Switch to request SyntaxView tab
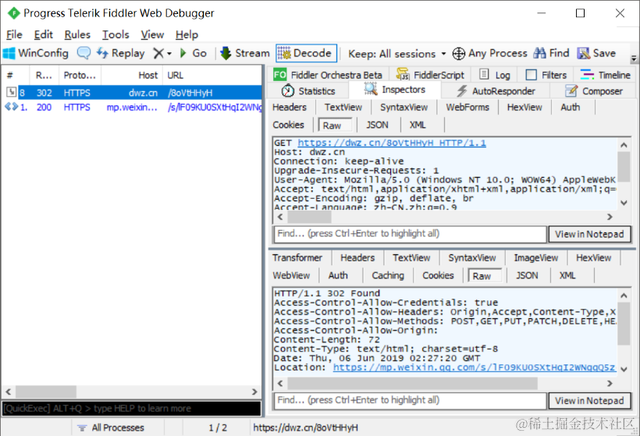The width and height of the screenshot is (640, 436). coord(404,107)
